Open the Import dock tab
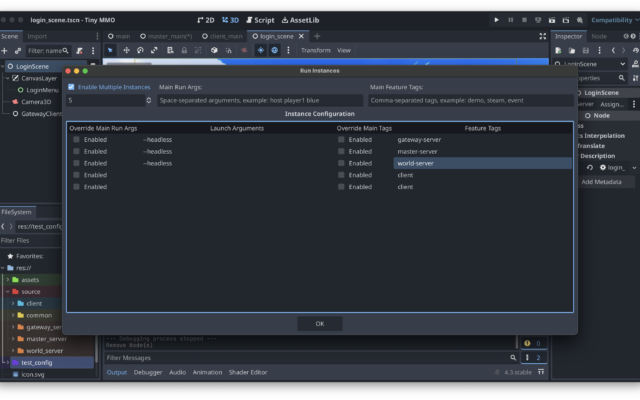Image resolution: width=640 pixels, height=400 pixels. pos(37,36)
